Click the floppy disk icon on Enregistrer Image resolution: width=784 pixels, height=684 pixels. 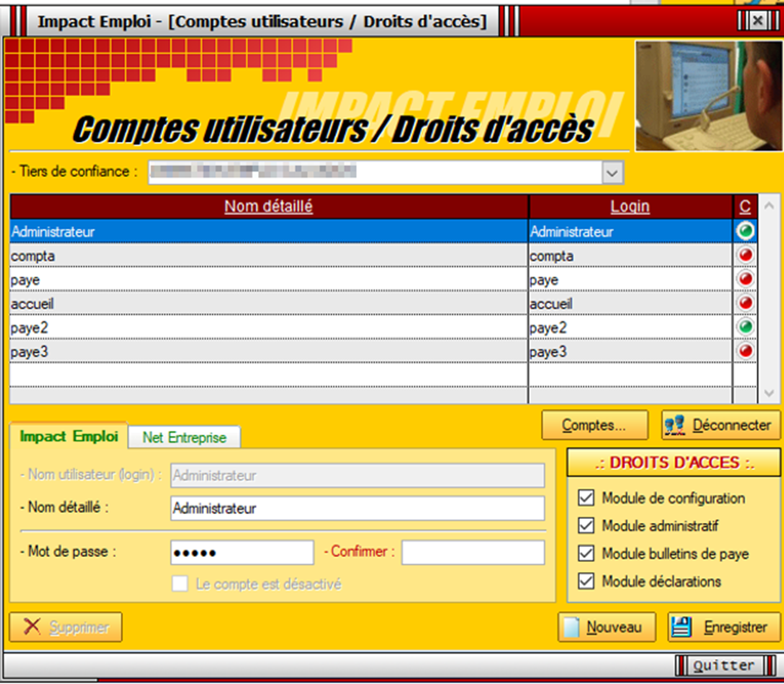click(x=681, y=627)
